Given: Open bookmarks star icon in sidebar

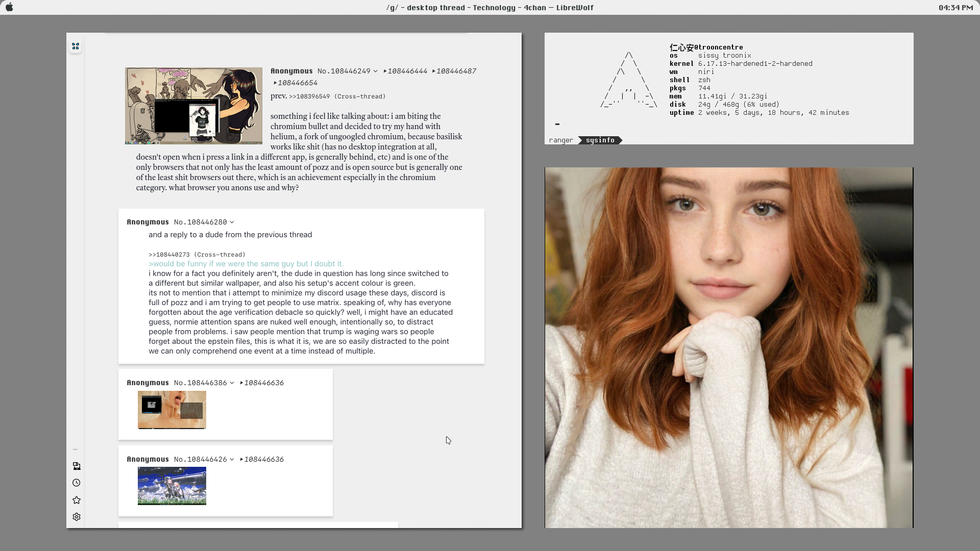Looking at the screenshot, I should click(x=77, y=500).
